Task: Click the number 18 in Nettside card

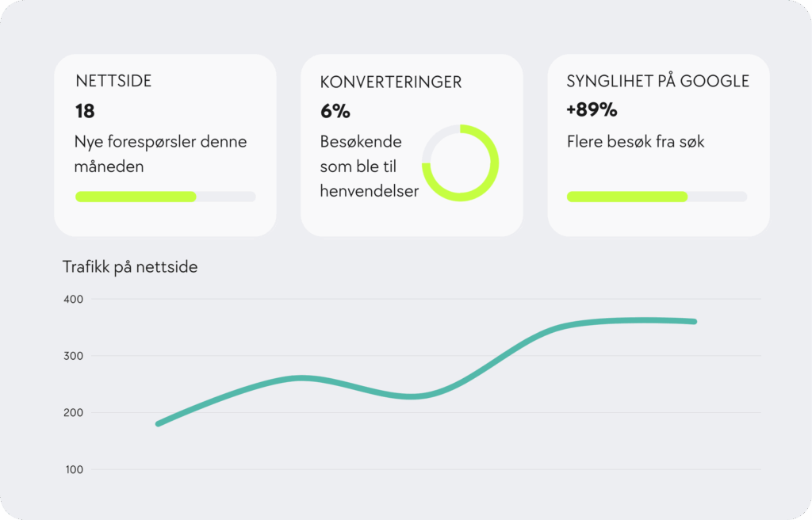Action: click(x=85, y=111)
